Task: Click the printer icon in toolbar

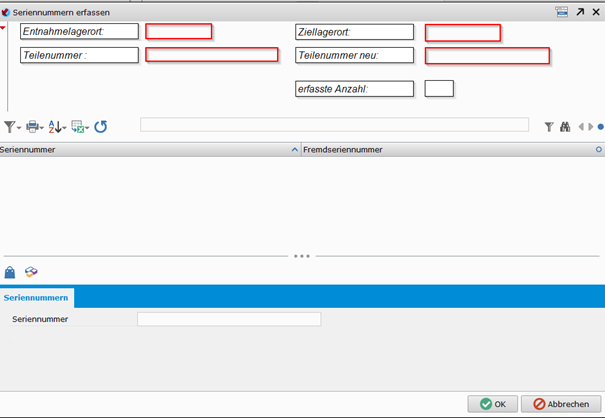Action: [32, 127]
